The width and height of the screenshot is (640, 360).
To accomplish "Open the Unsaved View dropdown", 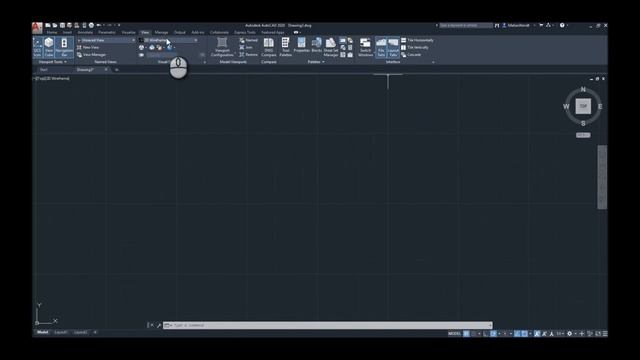I will 106,40.
